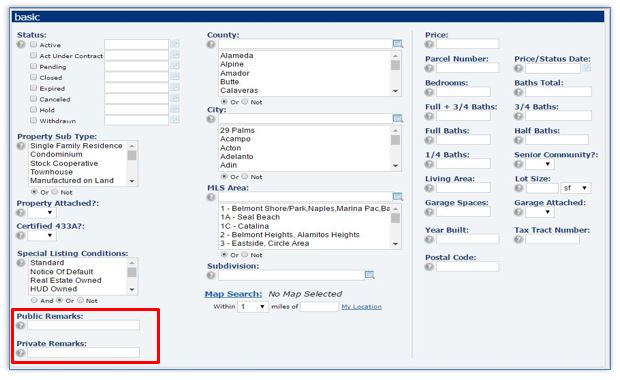Click the help icon beside Baths Total
620x380 pixels.
pyautogui.click(x=518, y=92)
